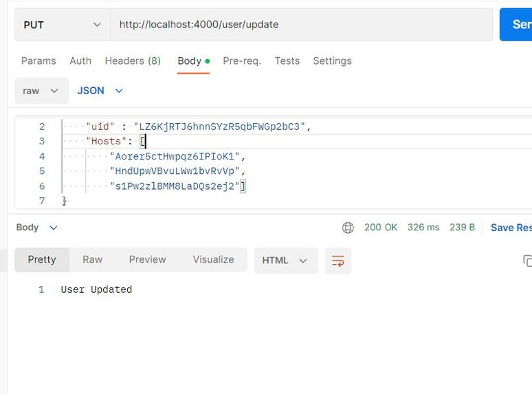Image resolution: width=532 pixels, height=394 pixels.
Task: Select the request Body tab
Action: coord(193,61)
